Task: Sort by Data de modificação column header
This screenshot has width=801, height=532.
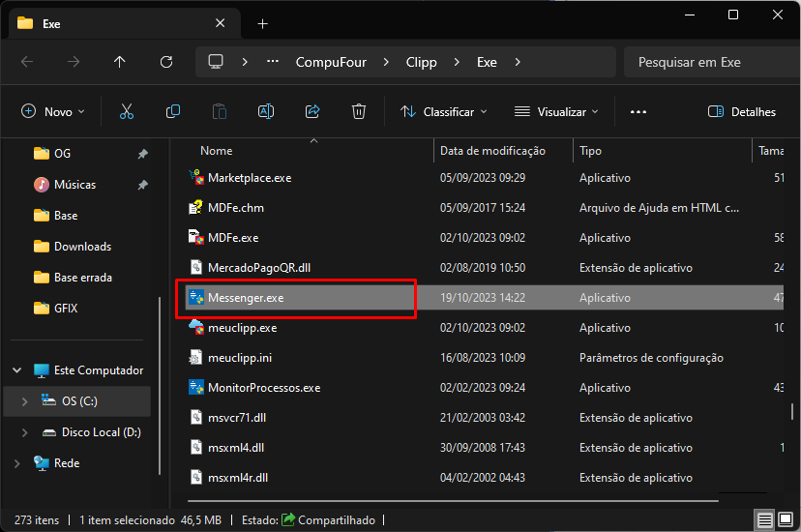Action: pyautogui.click(x=492, y=151)
